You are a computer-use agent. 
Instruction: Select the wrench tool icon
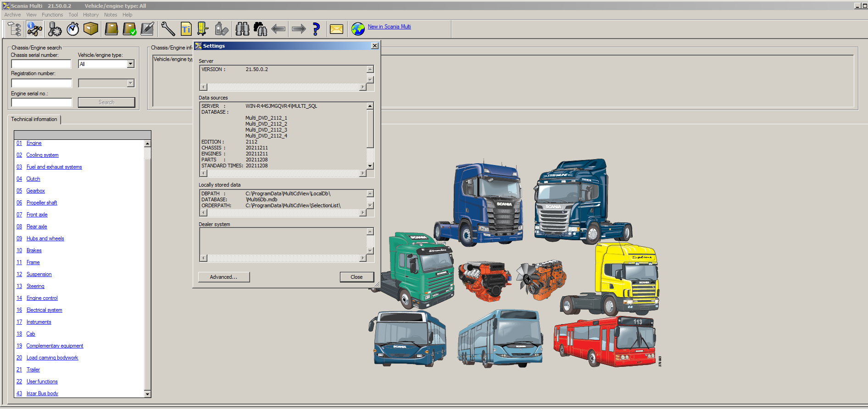coord(168,29)
